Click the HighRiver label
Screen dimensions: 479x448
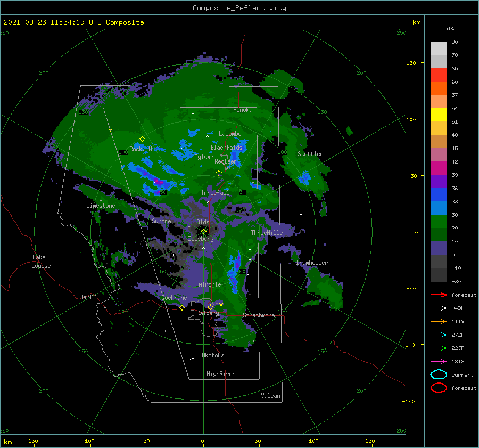pyautogui.click(x=221, y=374)
